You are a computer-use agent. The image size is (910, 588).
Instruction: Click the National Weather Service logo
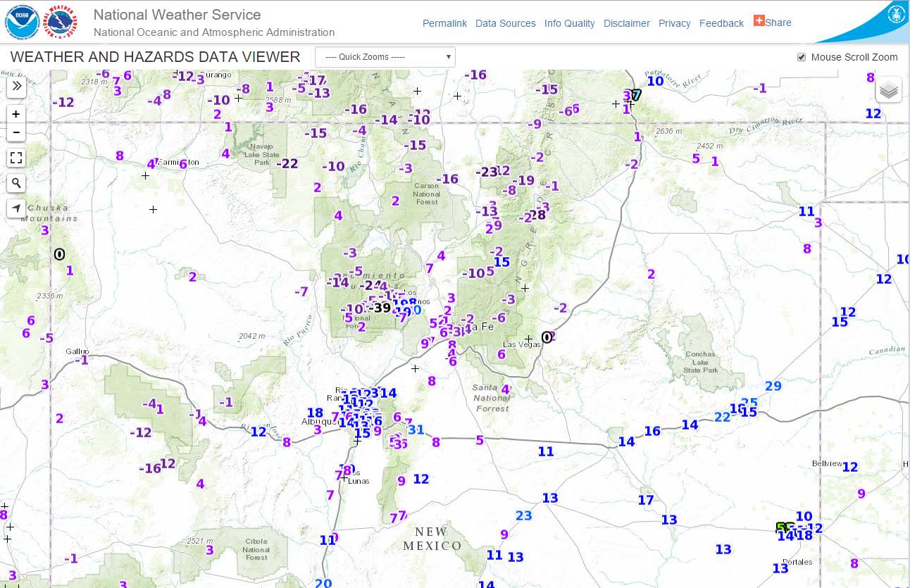coord(61,22)
